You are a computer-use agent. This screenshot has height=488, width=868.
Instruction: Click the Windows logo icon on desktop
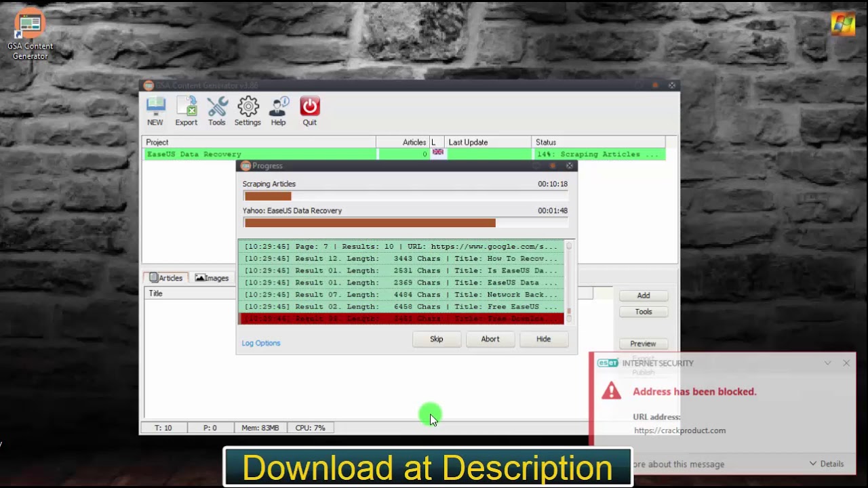point(843,23)
